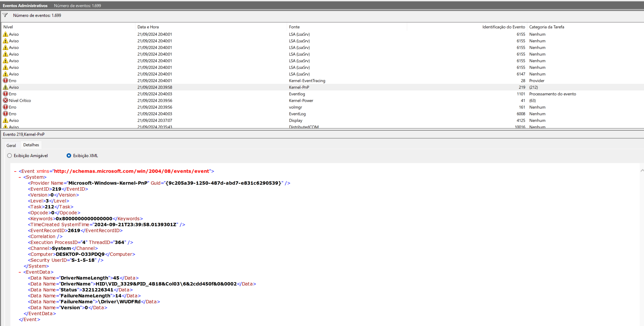The width and height of the screenshot is (644, 326).
Task: Click the warning icon of Display event
Action: pos(5,120)
